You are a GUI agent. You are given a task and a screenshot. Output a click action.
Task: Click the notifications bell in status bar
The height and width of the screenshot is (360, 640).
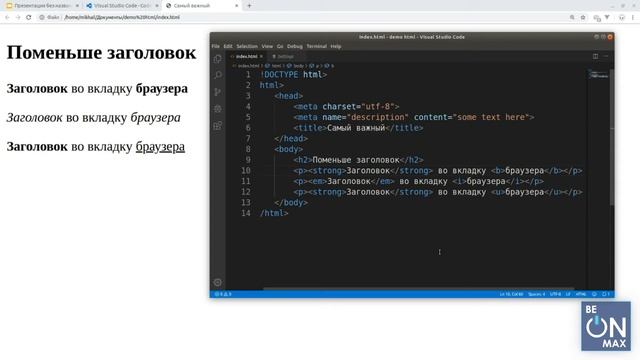coord(606,294)
